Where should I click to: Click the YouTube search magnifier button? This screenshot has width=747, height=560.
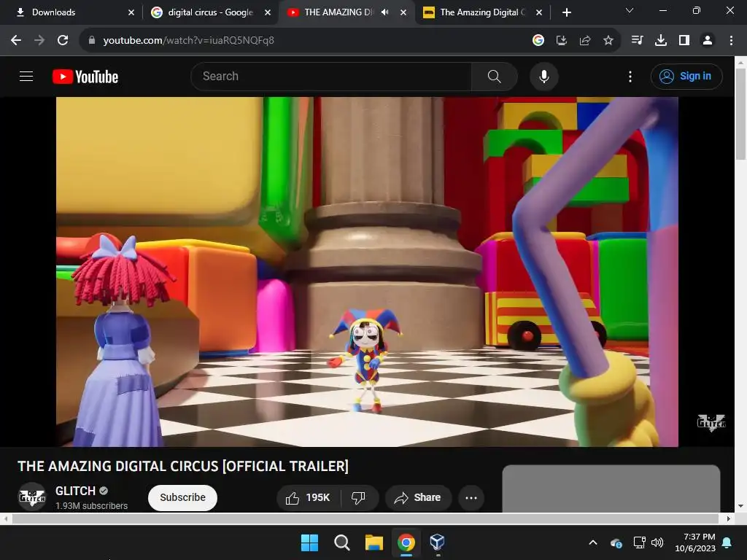coord(494,76)
